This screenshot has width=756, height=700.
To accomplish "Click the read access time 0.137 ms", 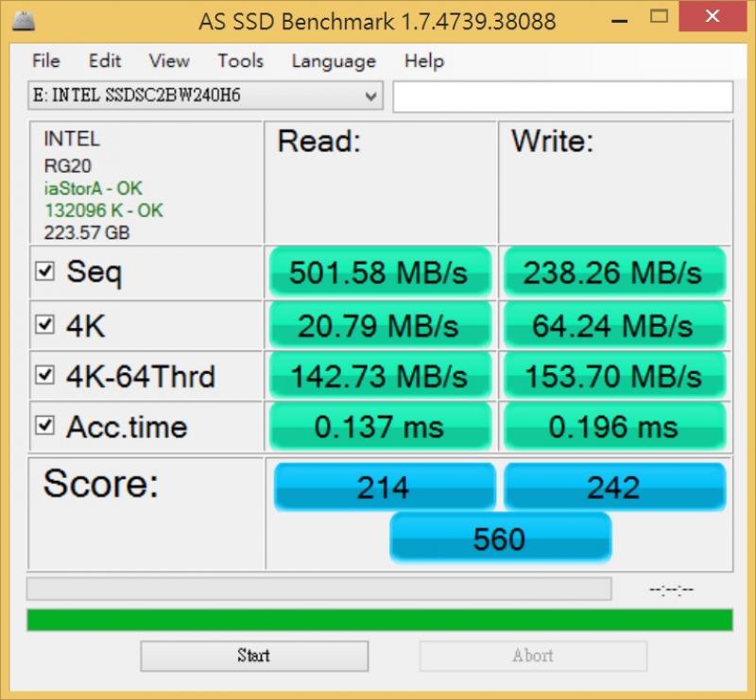I will (381, 426).
